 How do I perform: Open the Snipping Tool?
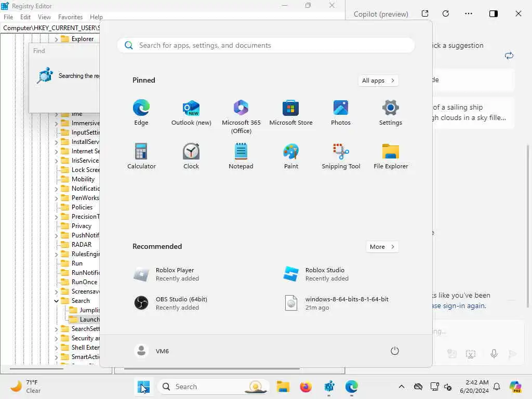click(x=341, y=156)
